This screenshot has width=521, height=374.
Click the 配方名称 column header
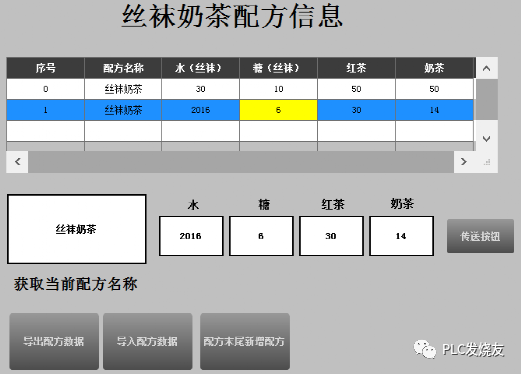tap(123, 68)
